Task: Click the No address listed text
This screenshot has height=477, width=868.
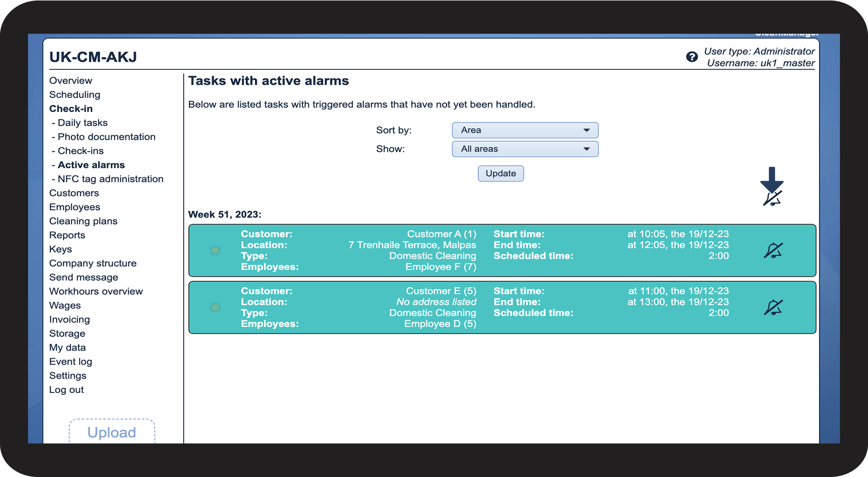Action: point(436,302)
